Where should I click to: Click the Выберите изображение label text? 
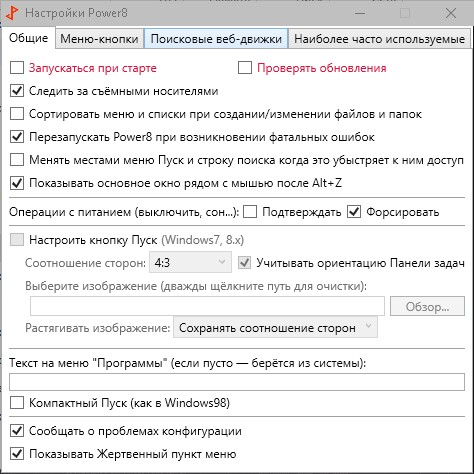tap(196, 286)
